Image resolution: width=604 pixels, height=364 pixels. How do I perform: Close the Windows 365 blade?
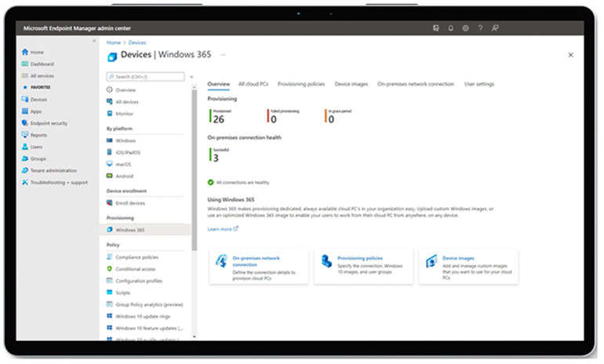click(570, 55)
